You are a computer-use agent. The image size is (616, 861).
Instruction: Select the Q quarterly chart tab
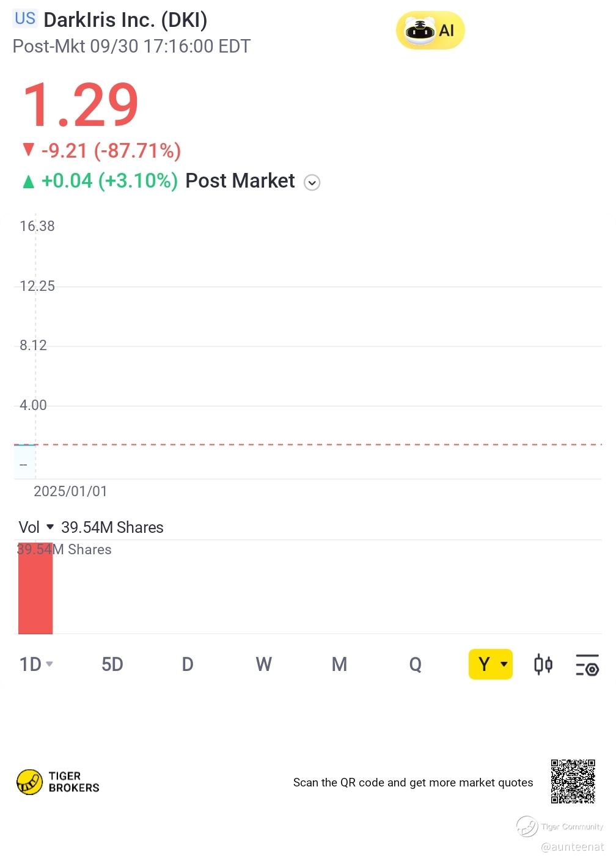point(415,664)
